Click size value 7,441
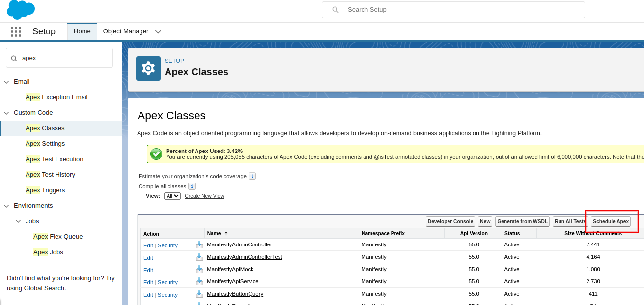Image resolution: width=644 pixels, height=305 pixels. click(x=593, y=244)
